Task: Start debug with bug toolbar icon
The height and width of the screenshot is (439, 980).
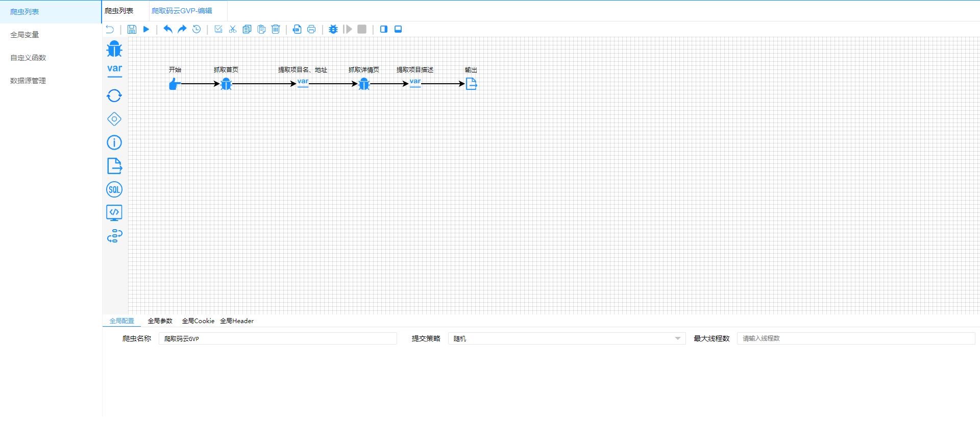Action: click(333, 29)
